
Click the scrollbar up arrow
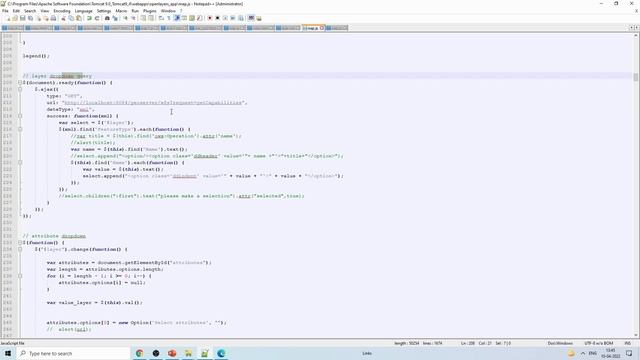point(636,36)
